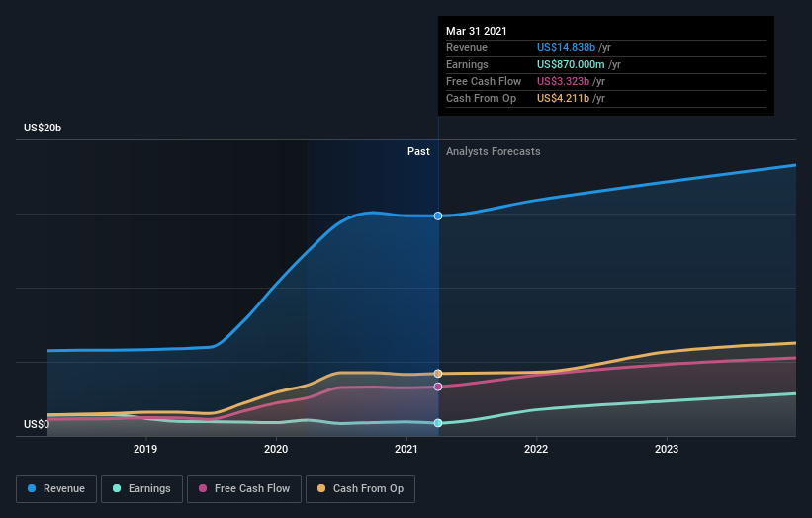Click the US$14.838b revenue value
The height and width of the screenshot is (518, 812).
point(566,47)
